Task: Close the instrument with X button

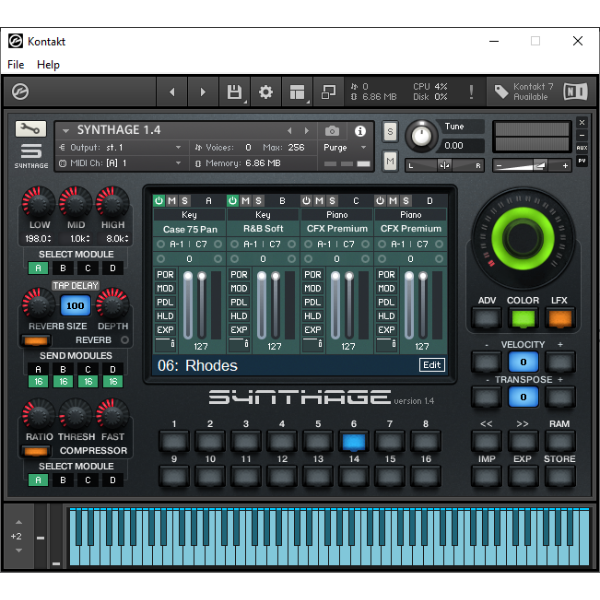Action: pyautogui.click(x=582, y=122)
